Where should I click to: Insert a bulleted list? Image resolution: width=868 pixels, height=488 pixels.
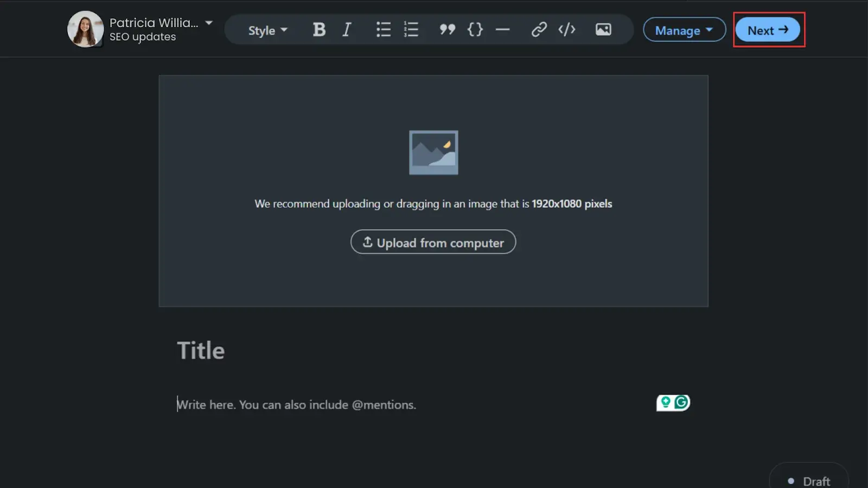click(383, 30)
